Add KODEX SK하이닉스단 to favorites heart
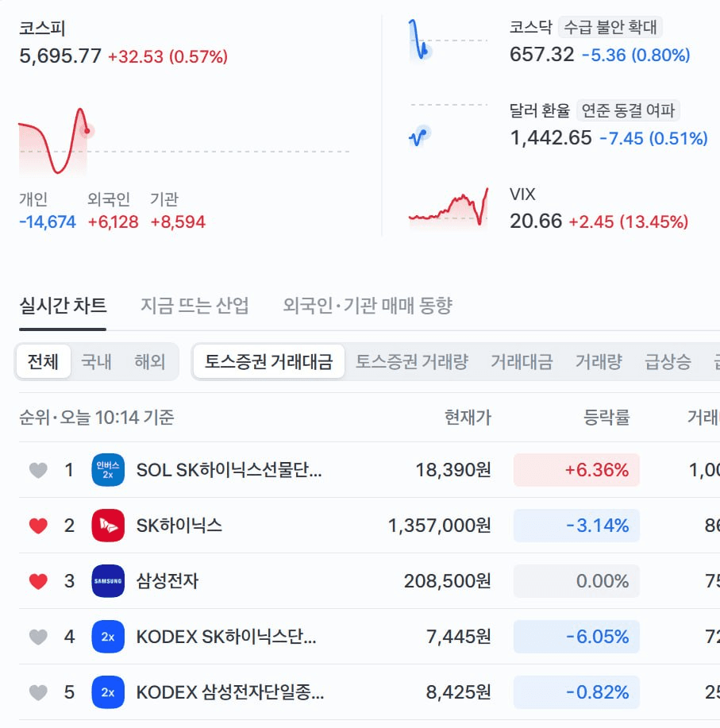The image size is (720, 728). (38, 637)
